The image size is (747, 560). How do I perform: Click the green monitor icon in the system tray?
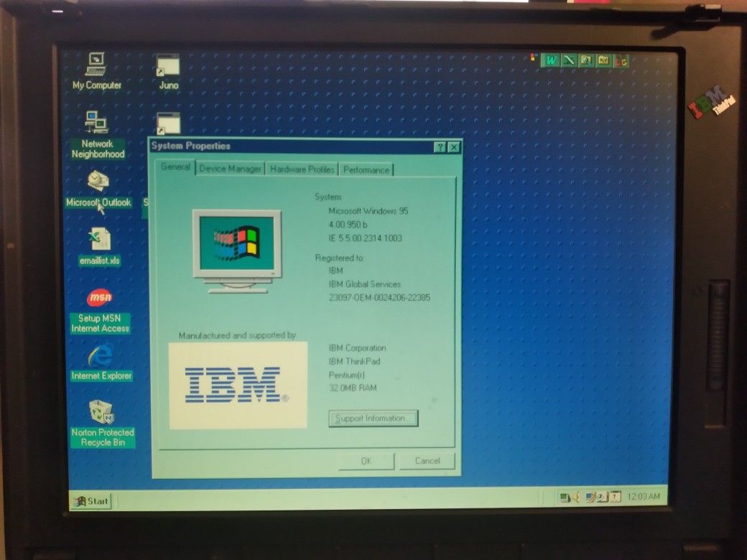(565, 498)
